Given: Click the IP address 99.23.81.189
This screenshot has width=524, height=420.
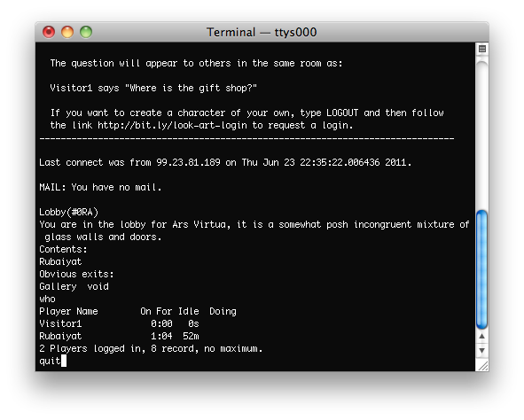Looking at the screenshot, I should 189,162.
